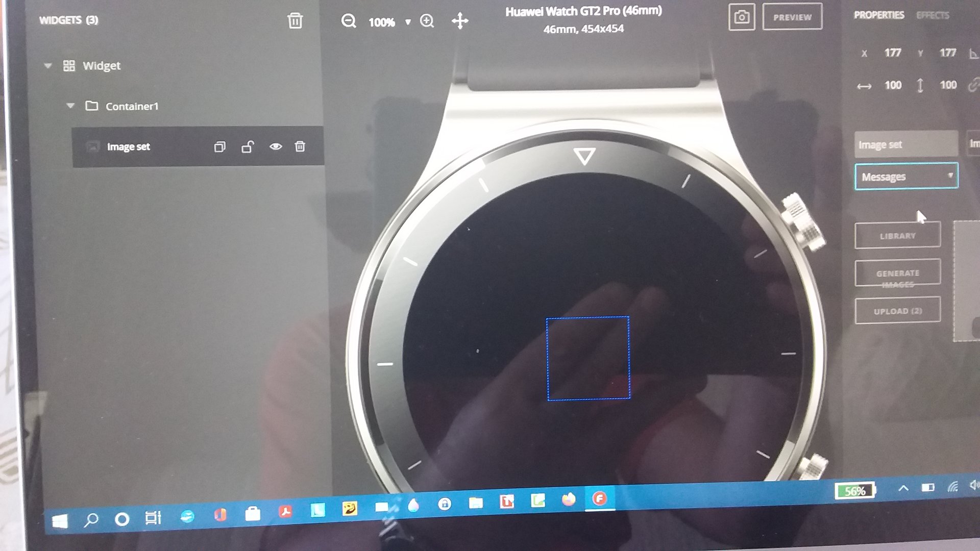Viewport: 980px width, 551px height.
Task: Click the 100% zoom level text
Action: point(382,22)
